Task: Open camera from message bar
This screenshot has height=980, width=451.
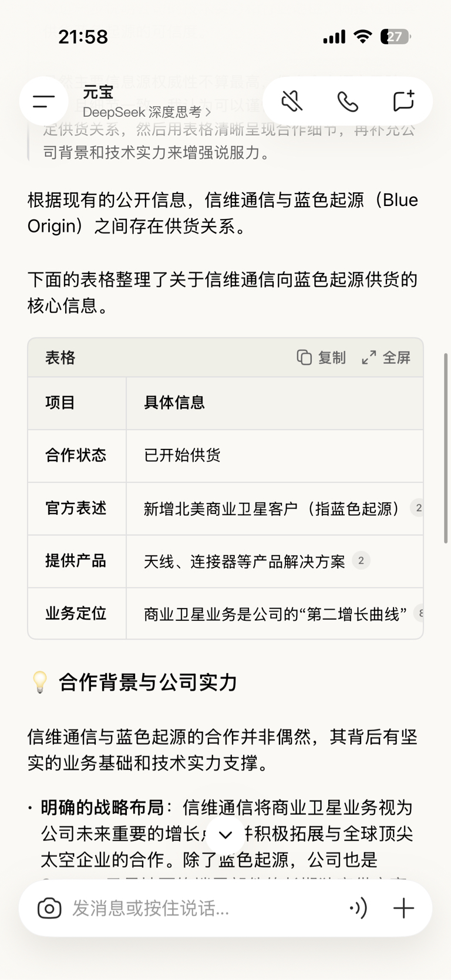Action: (49, 908)
